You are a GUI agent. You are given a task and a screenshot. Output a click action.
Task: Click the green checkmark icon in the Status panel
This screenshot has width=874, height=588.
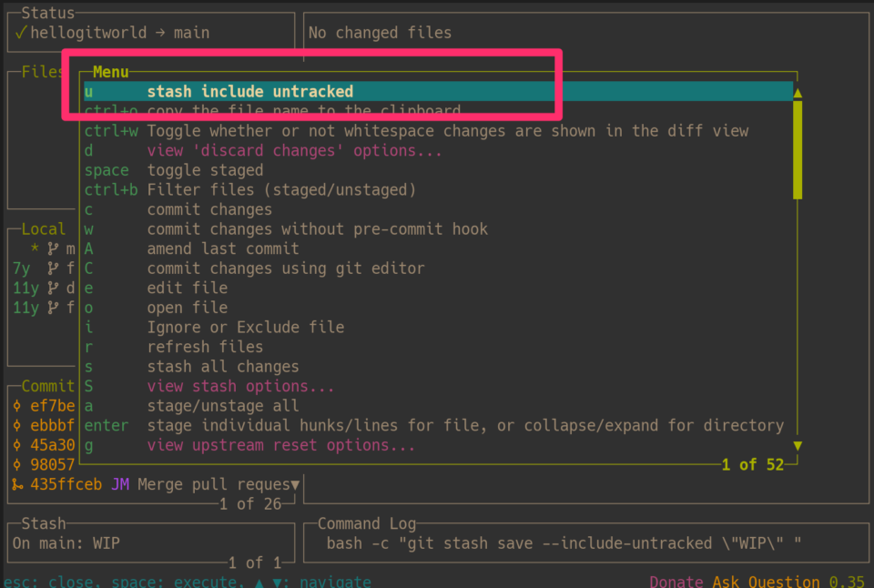click(20, 33)
